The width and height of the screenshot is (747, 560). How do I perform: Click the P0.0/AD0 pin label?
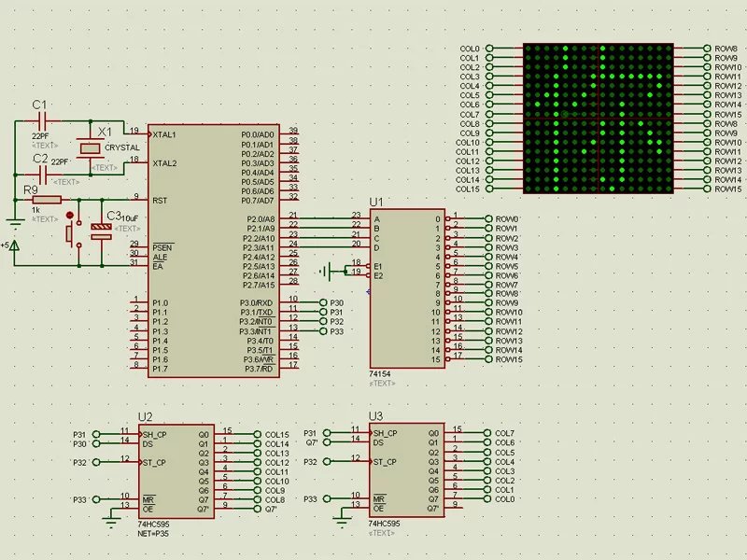pos(258,134)
